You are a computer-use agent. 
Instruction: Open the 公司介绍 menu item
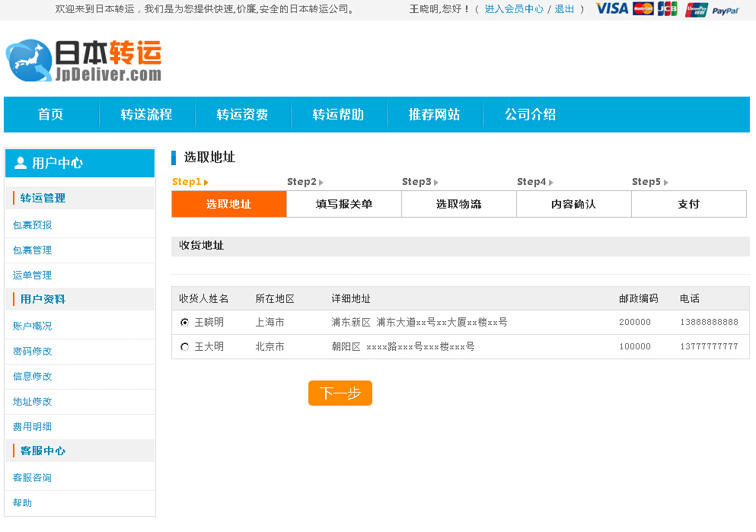(x=529, y=114)
